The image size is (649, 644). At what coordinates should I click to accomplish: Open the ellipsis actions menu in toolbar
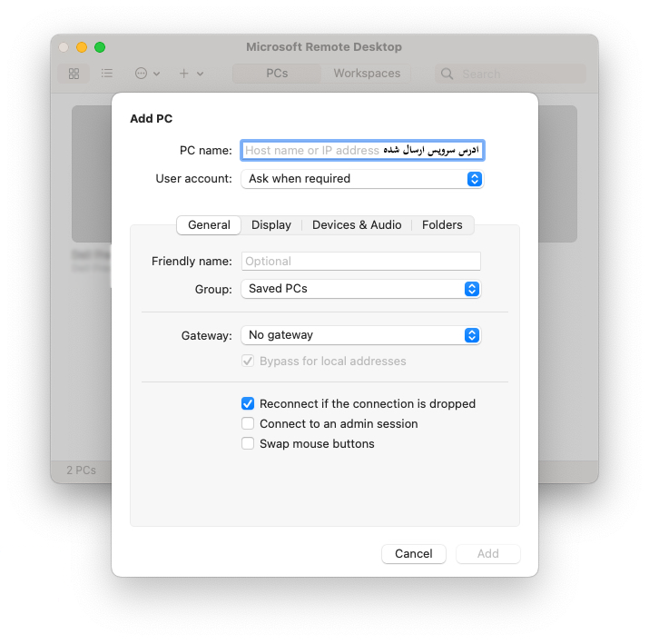click(x=141, y=74)
